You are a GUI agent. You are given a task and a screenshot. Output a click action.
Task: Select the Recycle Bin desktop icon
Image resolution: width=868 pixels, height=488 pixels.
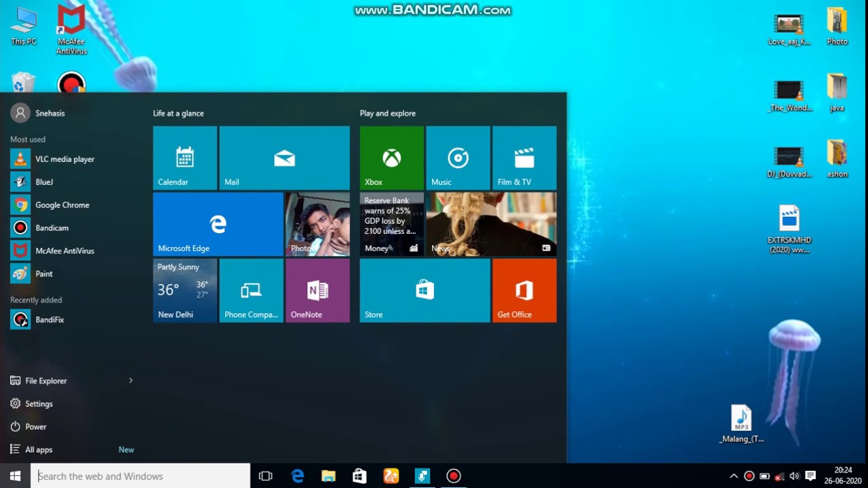click(x=23, y=83)
